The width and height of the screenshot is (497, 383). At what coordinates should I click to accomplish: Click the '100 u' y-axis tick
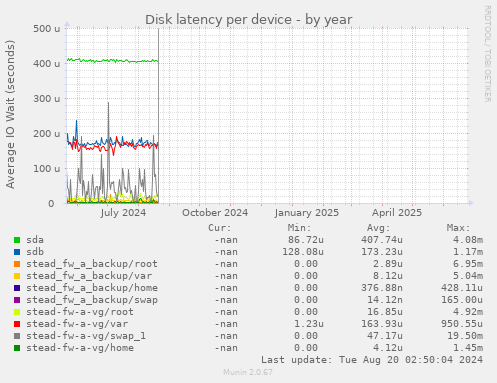(x=47, y=168)
